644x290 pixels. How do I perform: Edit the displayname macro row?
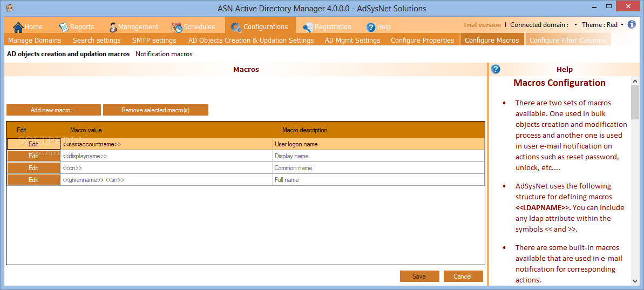coord(33,156)
